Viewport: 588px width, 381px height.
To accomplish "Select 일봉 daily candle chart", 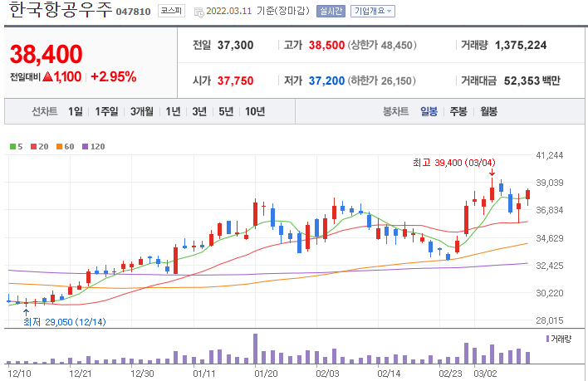I will coord(429,111).
